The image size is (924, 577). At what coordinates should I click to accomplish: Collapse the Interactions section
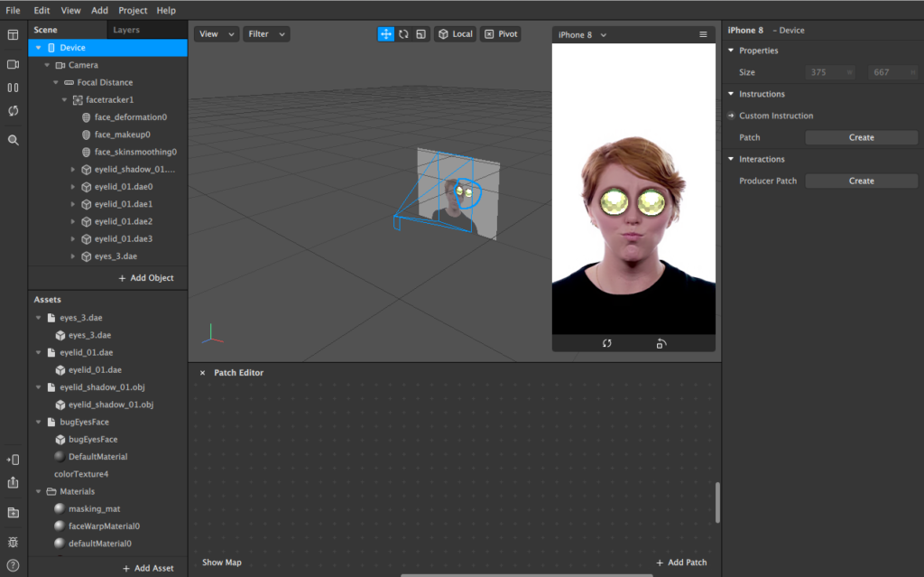click(731, 159)
